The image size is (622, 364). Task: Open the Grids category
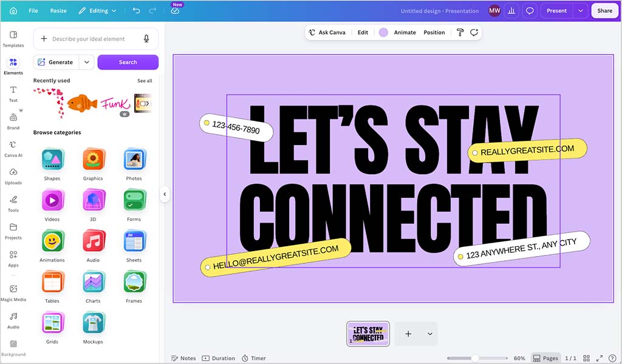click(x=52, y=328)
